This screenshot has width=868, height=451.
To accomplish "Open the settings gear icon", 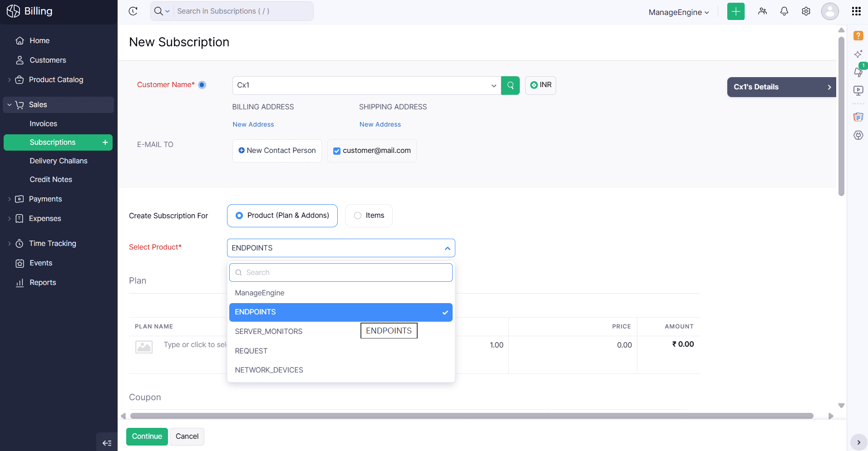I will pos(806,11).
